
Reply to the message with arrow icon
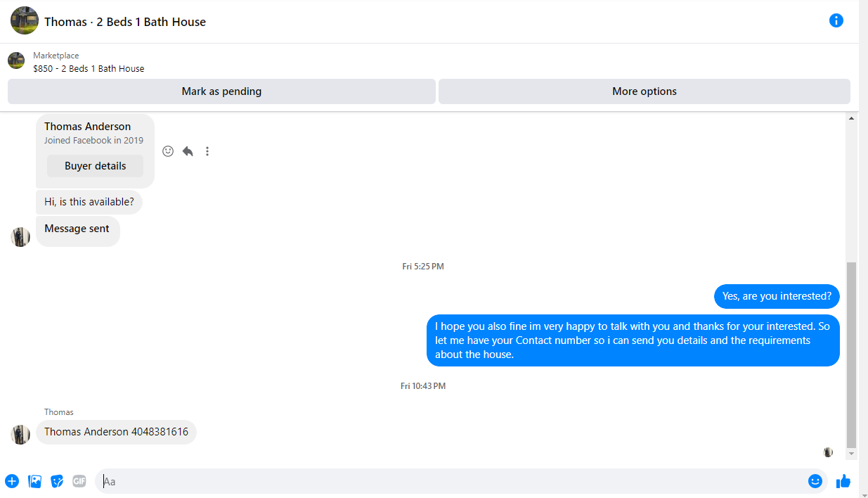188,151
